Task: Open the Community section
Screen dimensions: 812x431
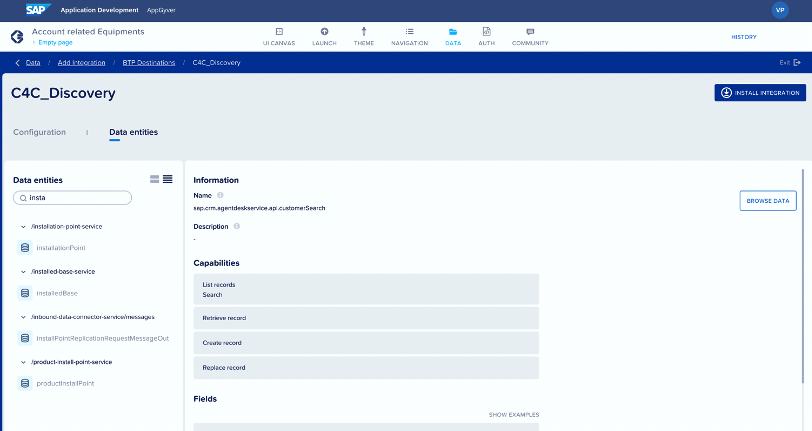Action: click(530, 37)
